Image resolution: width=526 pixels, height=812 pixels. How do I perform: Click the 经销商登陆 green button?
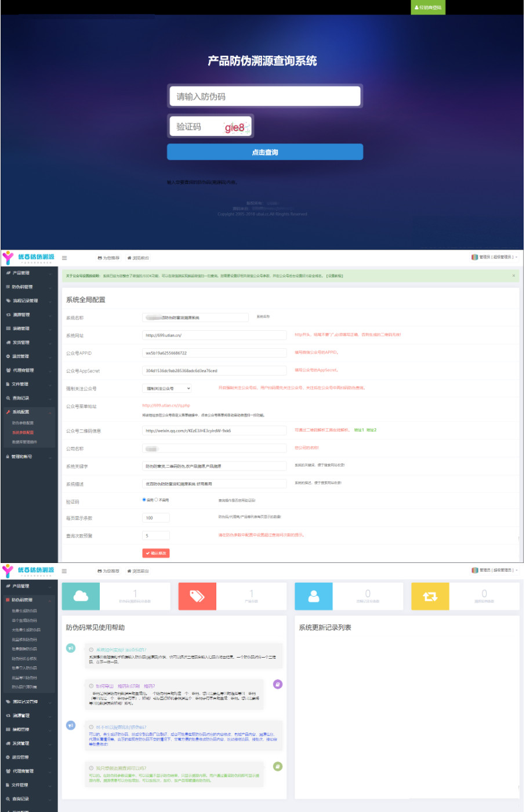coord(428,8)
